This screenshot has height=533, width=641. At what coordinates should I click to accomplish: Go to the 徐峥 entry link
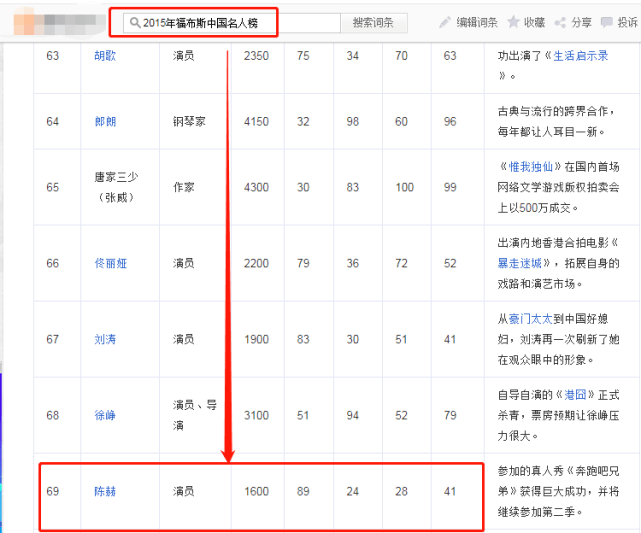104,415
